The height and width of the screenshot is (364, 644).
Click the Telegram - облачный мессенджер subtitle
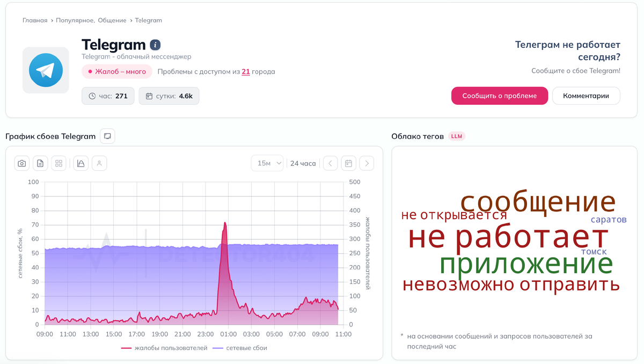coord(136,56)
